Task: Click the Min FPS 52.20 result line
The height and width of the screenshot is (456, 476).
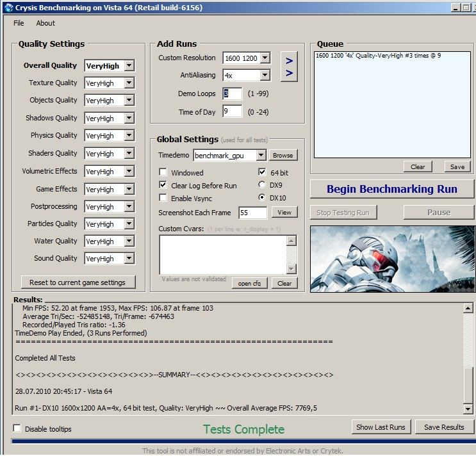Action: (x=118, y=308)
